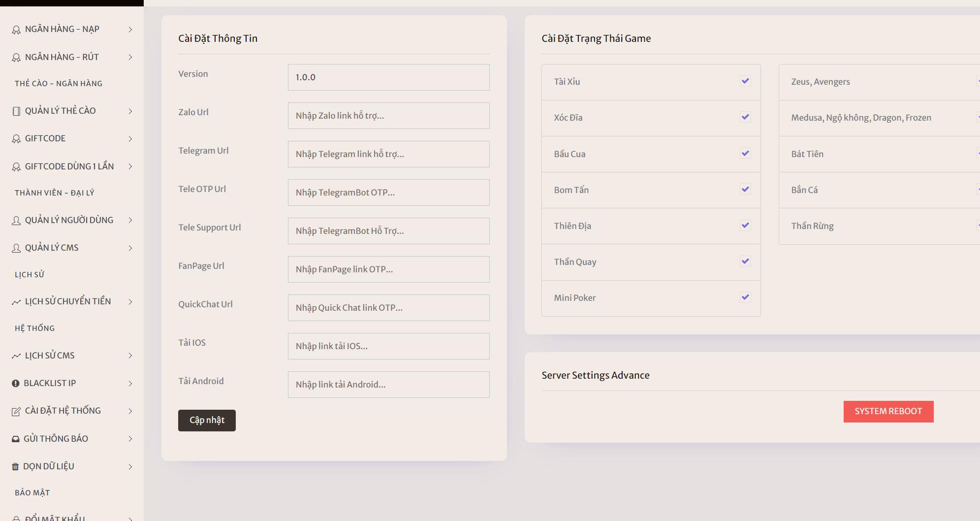The width and height of the screenshot is (980, 521).
Task: Click the Server Settings Advance heading
Action: [x=596, y=375]
